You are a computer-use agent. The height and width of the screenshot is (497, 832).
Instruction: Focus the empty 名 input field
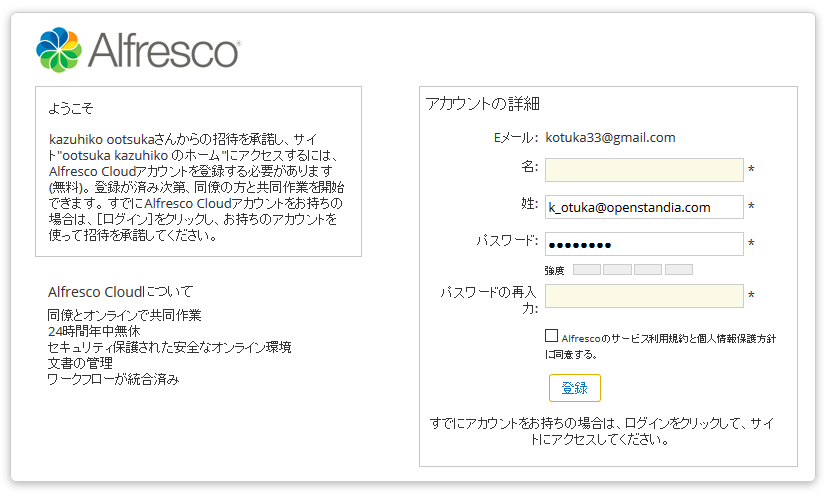pos(644,170)
